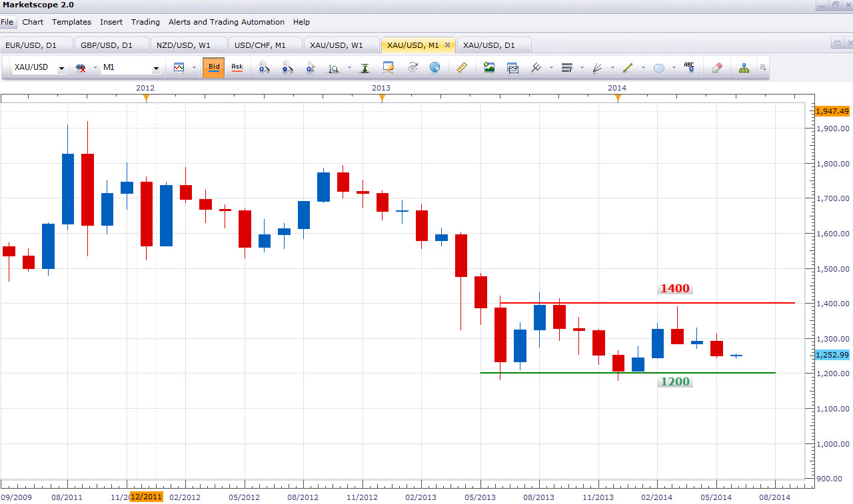Click the chart window snapshot icon
The image size is (853, 504).
point(512,68)
